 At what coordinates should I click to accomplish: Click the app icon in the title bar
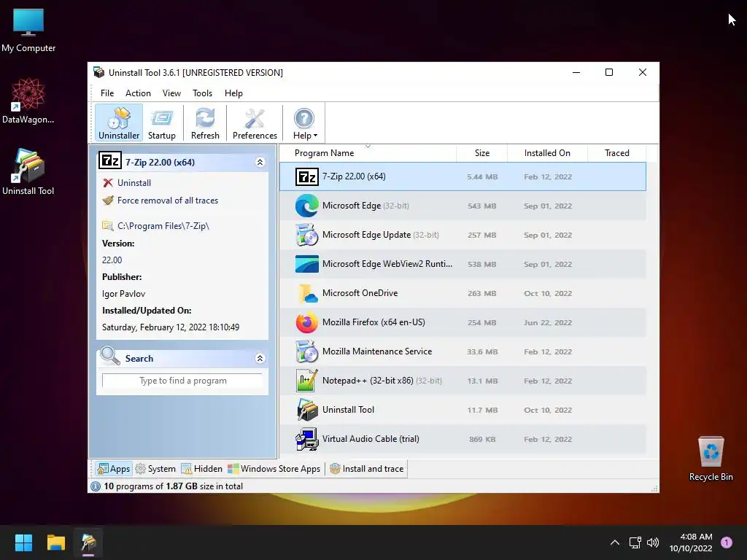(98, 72)
